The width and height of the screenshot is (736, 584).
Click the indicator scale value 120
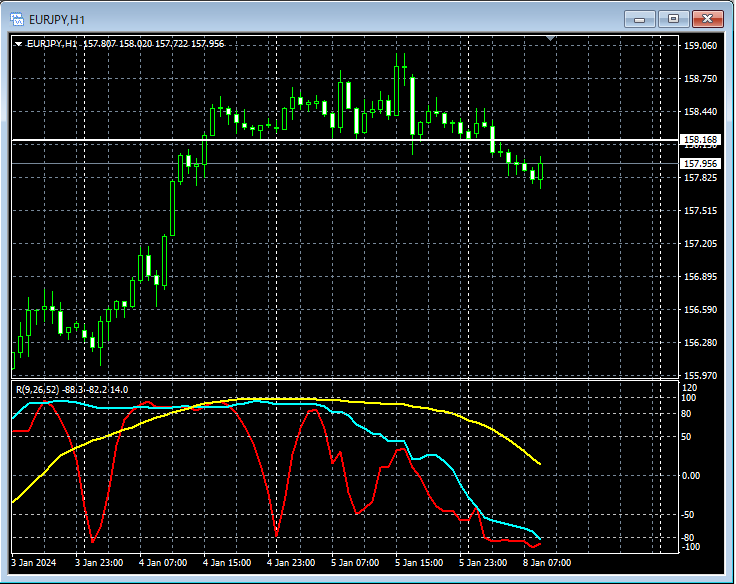pyautogui.click(x=690, y=388)
